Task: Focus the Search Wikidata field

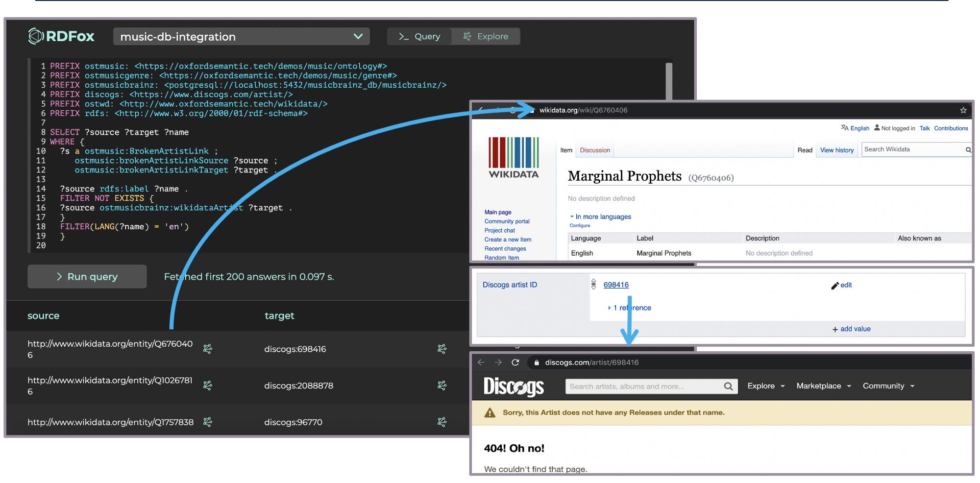Action: 913,149
